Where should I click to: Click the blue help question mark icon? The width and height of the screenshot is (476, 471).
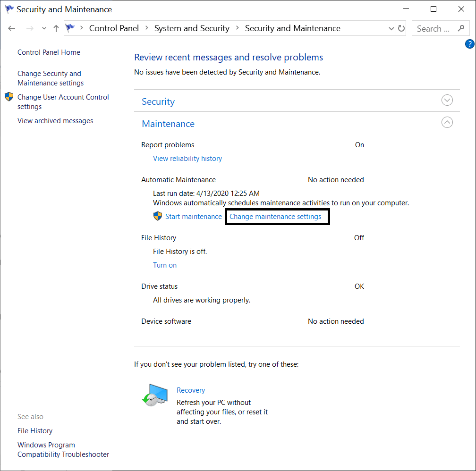click(469, 43)
